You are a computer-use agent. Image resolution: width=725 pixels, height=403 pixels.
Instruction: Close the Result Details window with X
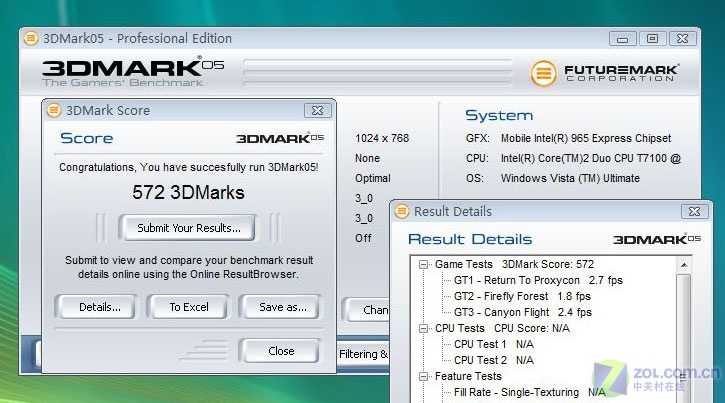pos(694,211)
